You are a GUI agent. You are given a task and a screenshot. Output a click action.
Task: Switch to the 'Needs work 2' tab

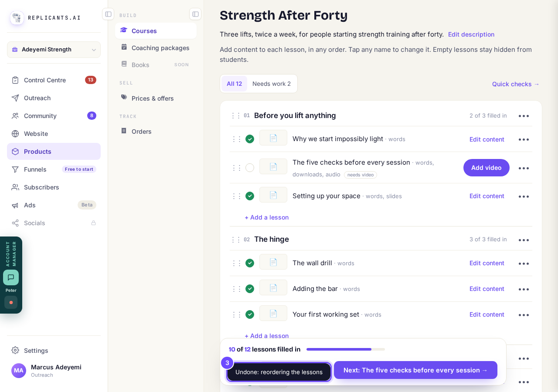click(272, 84)
